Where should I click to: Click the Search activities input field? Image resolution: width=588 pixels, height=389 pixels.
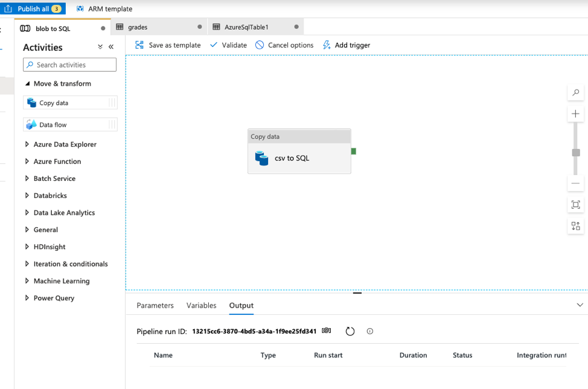(x=70, y=65)
